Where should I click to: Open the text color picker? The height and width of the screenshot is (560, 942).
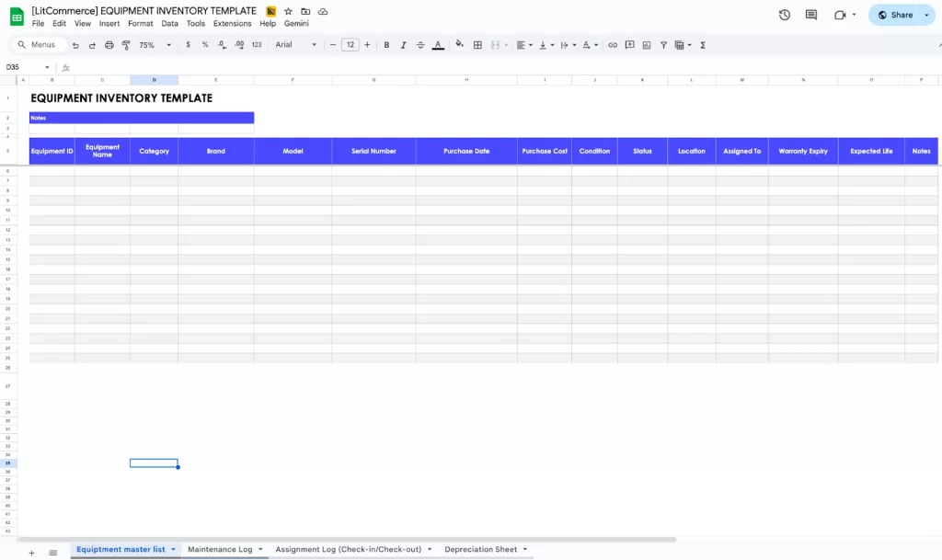click(x=438, y=44)
